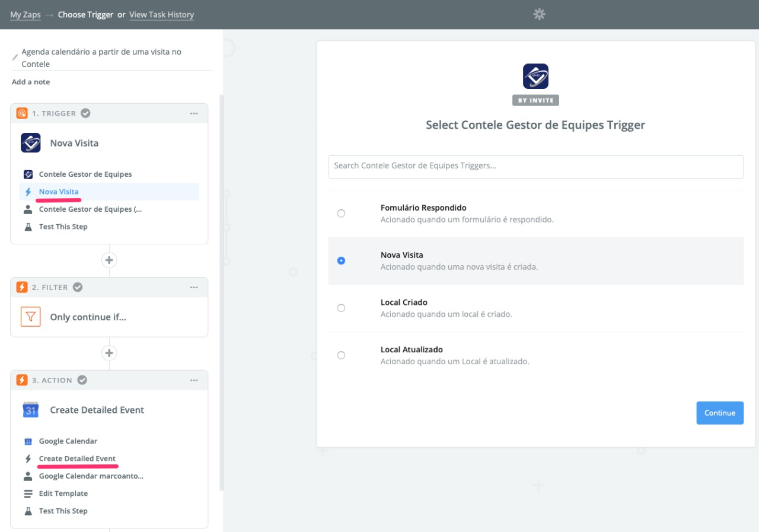Click the sidebar vertical scrollbar
Screen dimensions: 759x532
click(x=222, y=292)
